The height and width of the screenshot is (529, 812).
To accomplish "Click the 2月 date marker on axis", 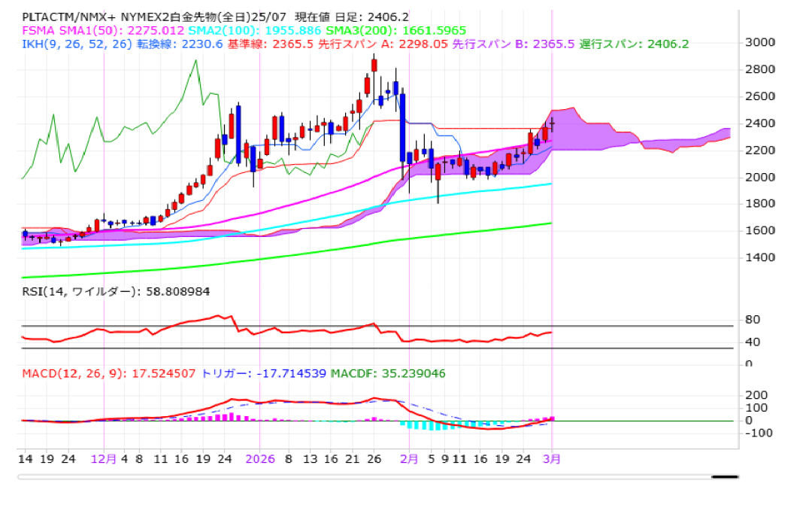I will click(x=409, y=458).
